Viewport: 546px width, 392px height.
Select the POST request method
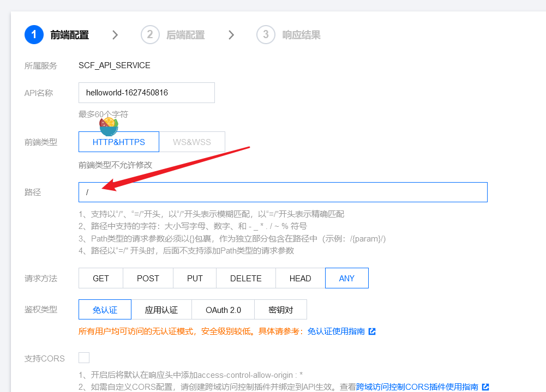click(148, 278)
